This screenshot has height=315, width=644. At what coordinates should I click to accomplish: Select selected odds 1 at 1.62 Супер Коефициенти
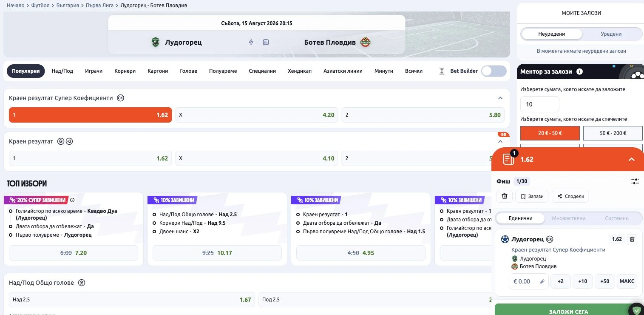[x=91, y=115]
